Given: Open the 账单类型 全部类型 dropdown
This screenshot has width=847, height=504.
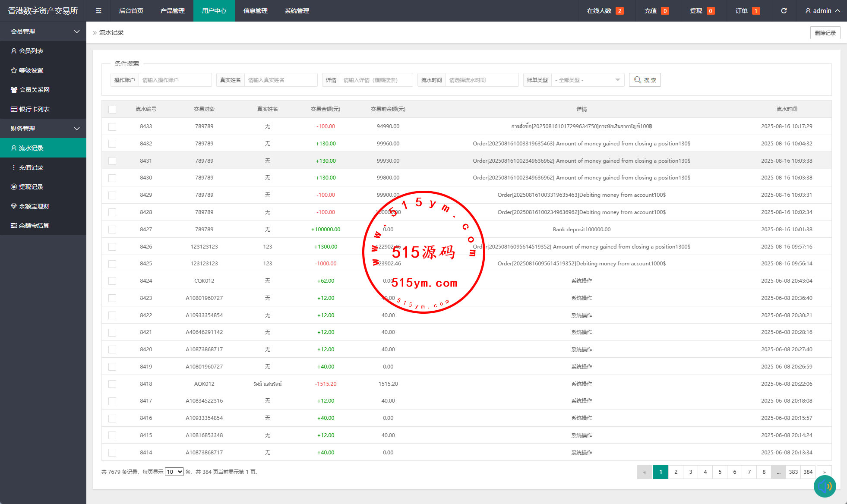Looking at the screenshot, I should 587,80.
